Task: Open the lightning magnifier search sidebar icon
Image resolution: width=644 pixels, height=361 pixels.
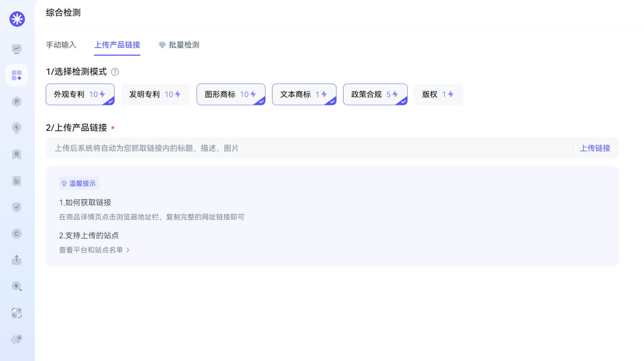Action: (16, 286)
